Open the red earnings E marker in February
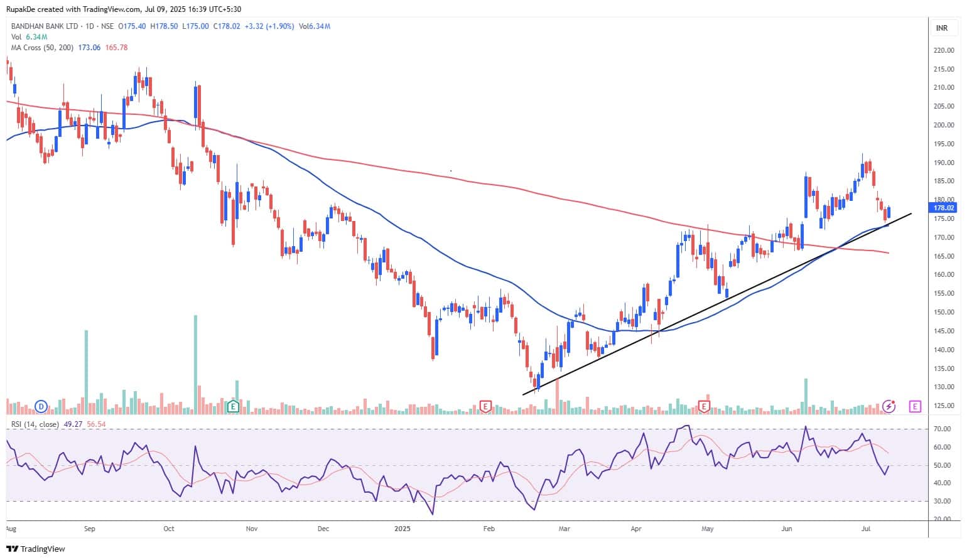 click(485, 407)
